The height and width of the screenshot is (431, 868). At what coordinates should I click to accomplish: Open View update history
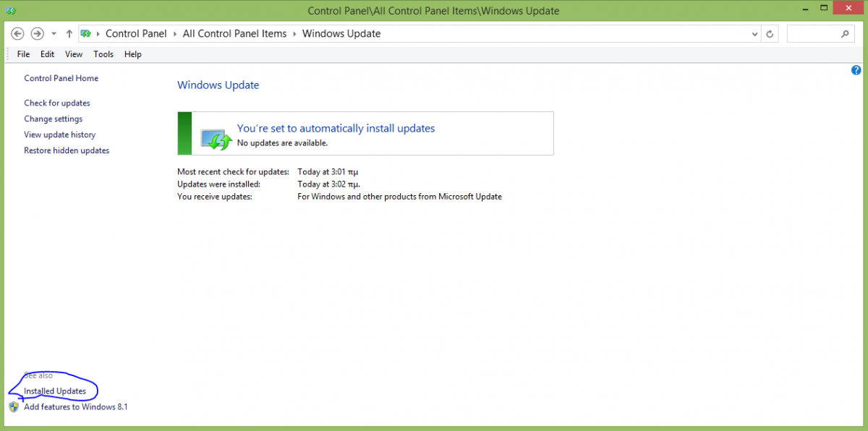click(x=59, y=135)
